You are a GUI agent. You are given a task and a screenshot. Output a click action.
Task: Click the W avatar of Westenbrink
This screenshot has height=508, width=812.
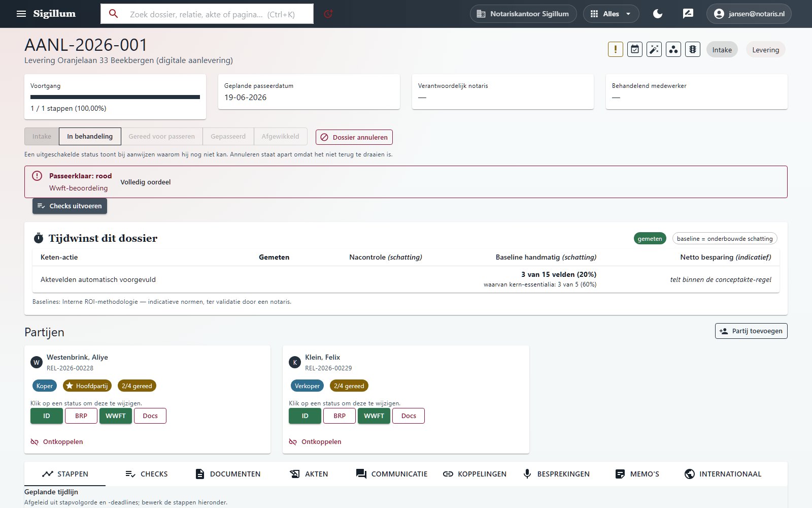(x=37, y=362)
